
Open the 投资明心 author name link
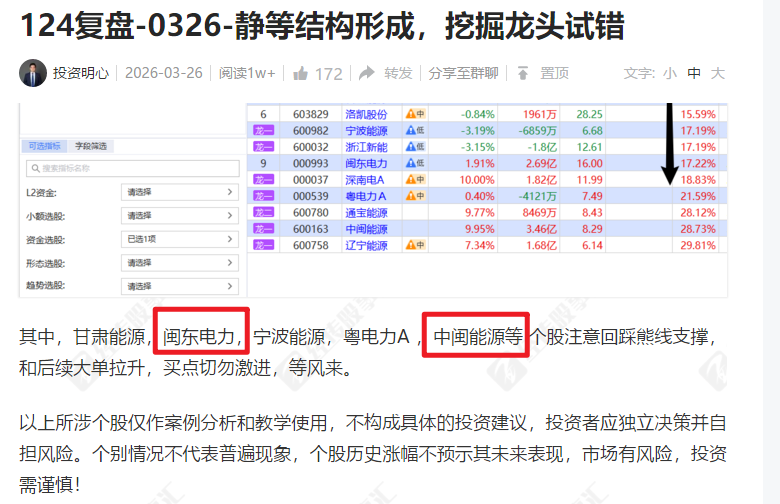pos(81,73)
